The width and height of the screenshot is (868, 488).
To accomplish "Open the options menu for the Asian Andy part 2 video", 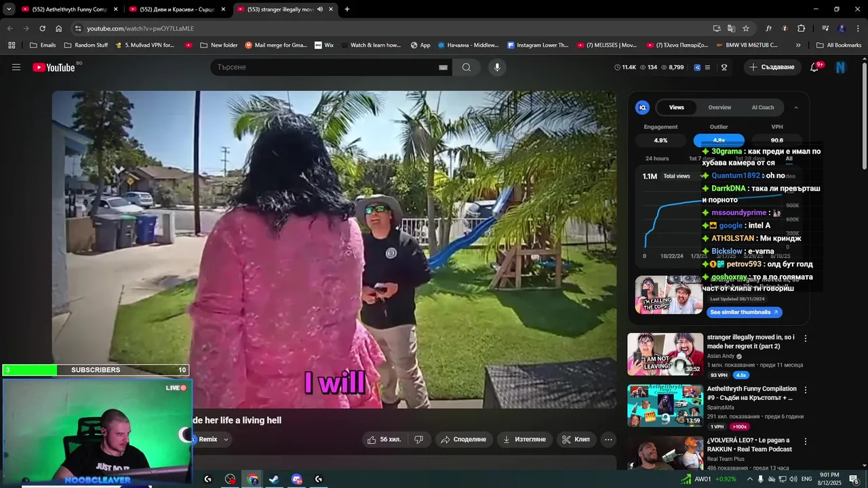I will [x=806, y=338].
